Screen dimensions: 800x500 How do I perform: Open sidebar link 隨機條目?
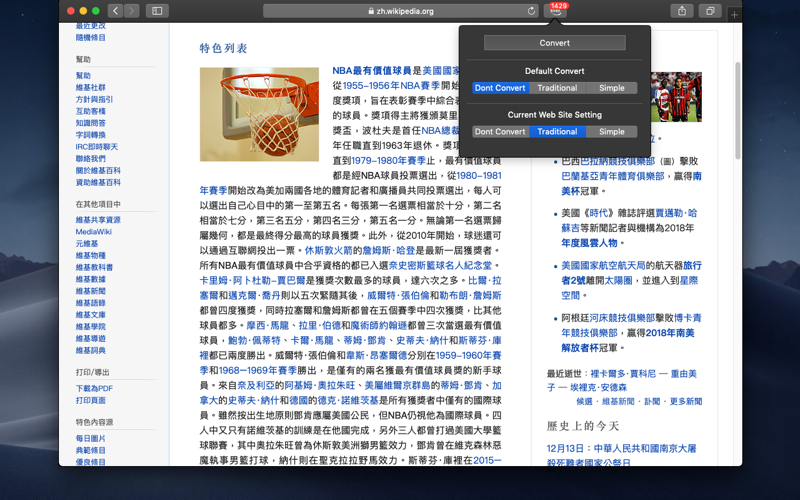[x=91, y=37]
